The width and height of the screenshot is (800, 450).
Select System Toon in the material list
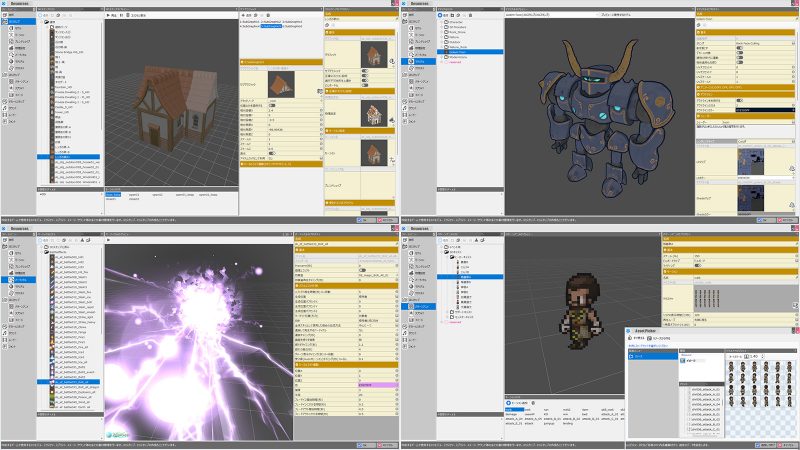pyautogui.click(x=458, y=53)
